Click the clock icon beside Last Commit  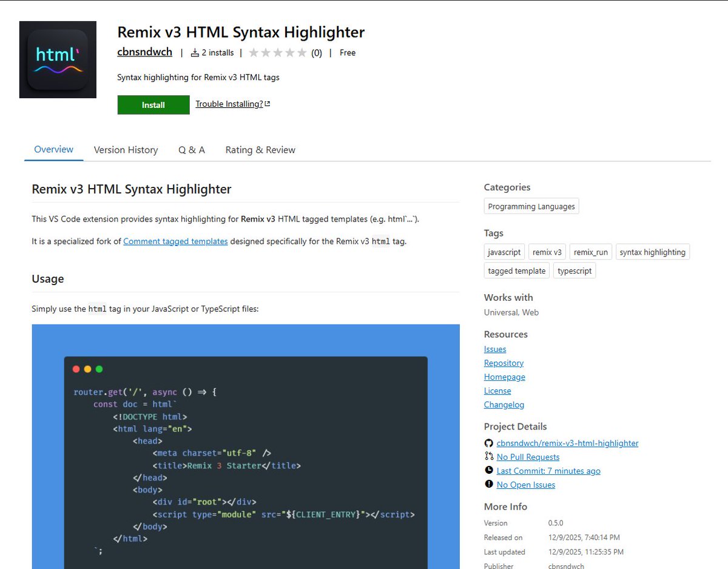pos(489,471)
